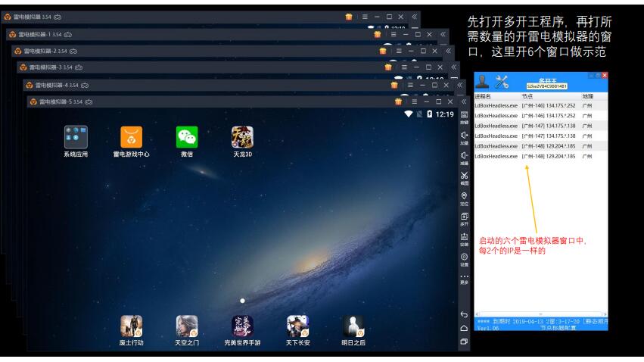This screenshot has height=362, width=644.
Task: Sort by the 地理 column header
Action: (x=594, y=97)
